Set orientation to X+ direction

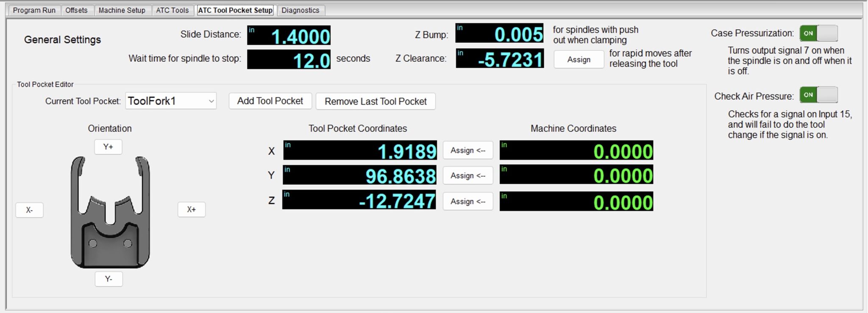[x=191, y=210]
